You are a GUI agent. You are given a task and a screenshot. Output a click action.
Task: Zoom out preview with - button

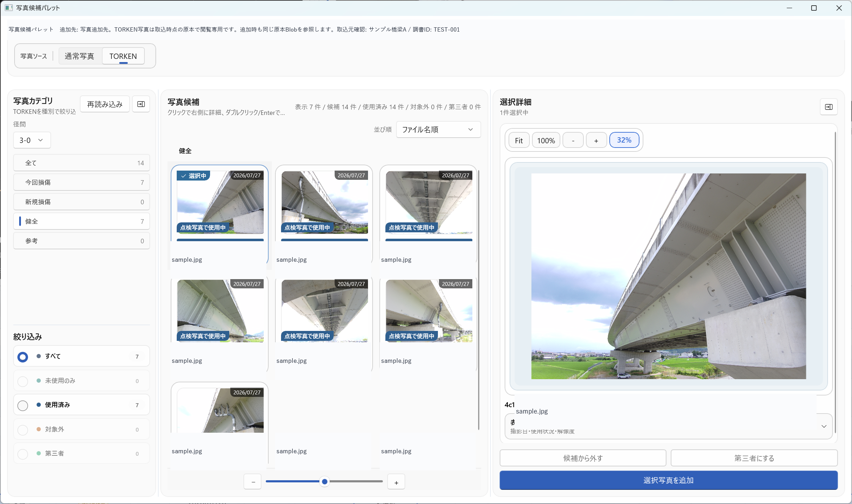[x=573, y=140]
